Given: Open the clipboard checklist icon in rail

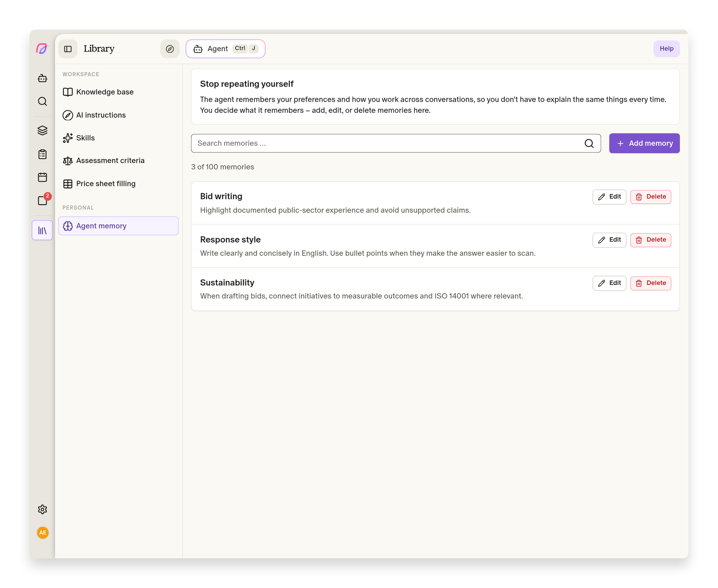Looking at the screenshot, I should click(x=42, y=154).
